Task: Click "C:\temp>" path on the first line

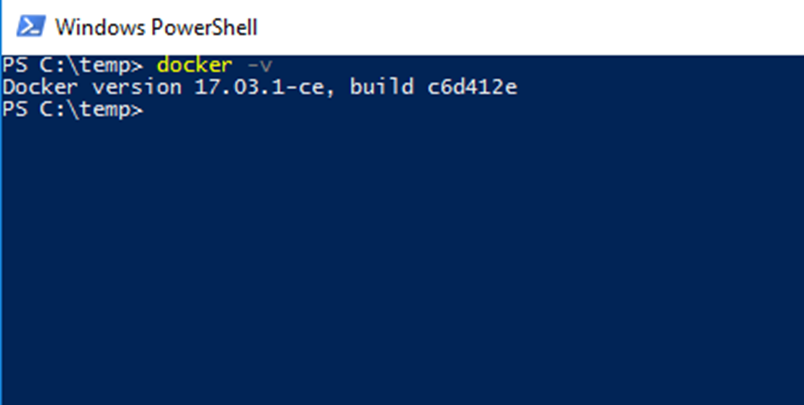Action: tap(91, 66)
